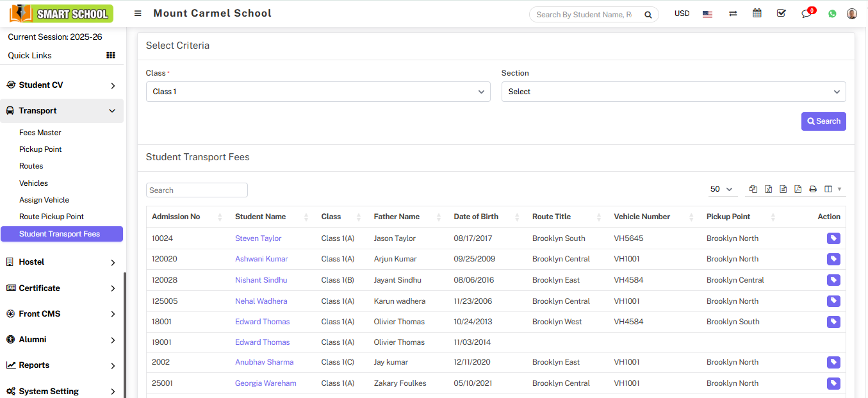This screenshot has height=398, width=868.
Task: Open the task checklist icon in header
Action: point(782,13)
